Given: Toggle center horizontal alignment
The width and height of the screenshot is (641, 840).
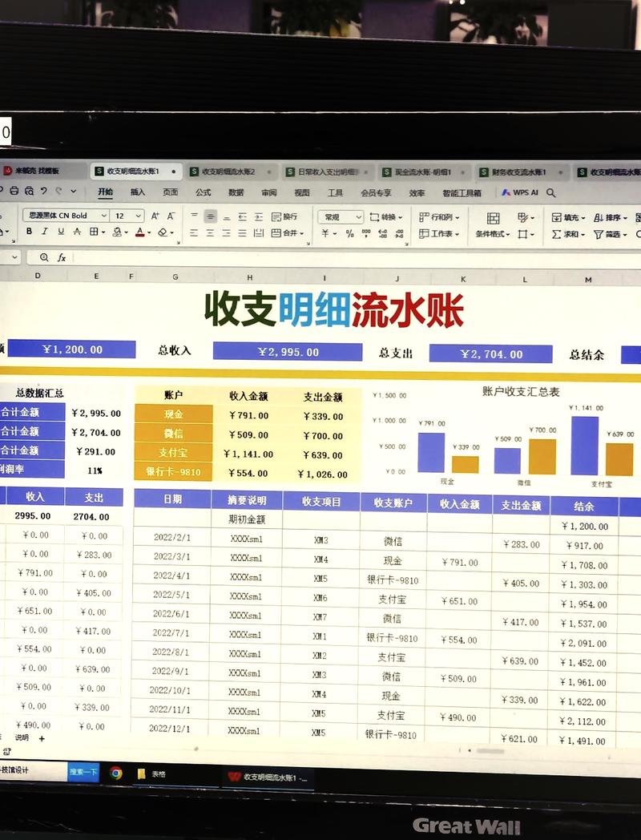Looking at the screenshot, I should tap(210, 233).
